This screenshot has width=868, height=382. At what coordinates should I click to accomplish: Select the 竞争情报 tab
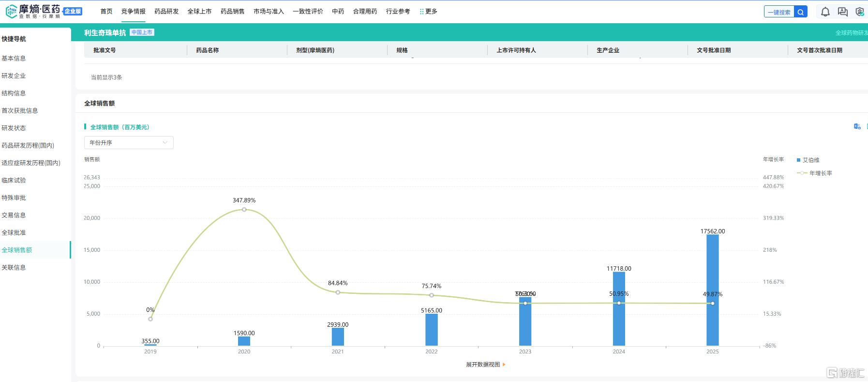coord(134,11)
